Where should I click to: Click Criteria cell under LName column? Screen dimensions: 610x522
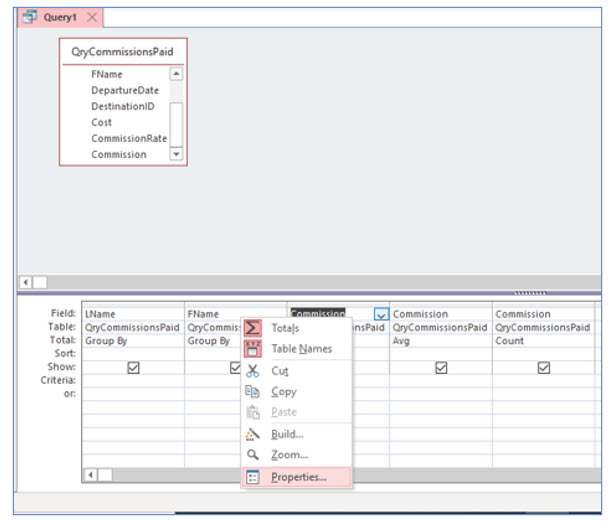click(133, 380)
